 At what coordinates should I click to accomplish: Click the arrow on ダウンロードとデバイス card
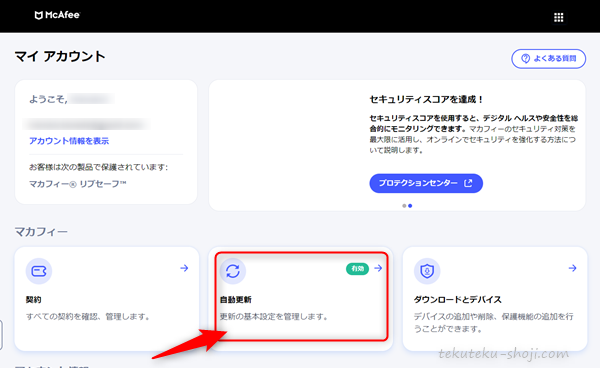point(572,268)
